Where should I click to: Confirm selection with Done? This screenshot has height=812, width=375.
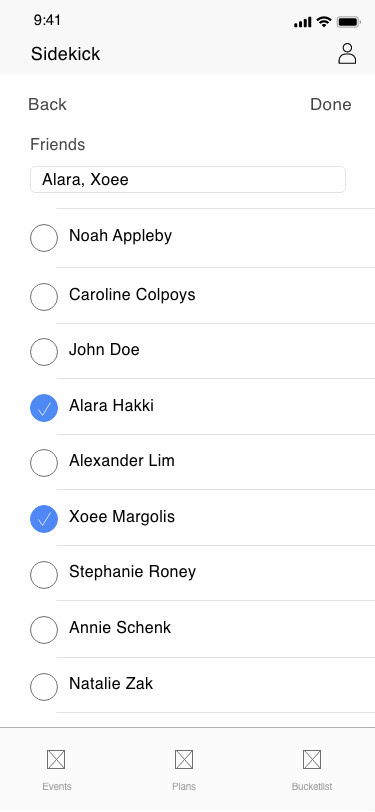point(330,104)
